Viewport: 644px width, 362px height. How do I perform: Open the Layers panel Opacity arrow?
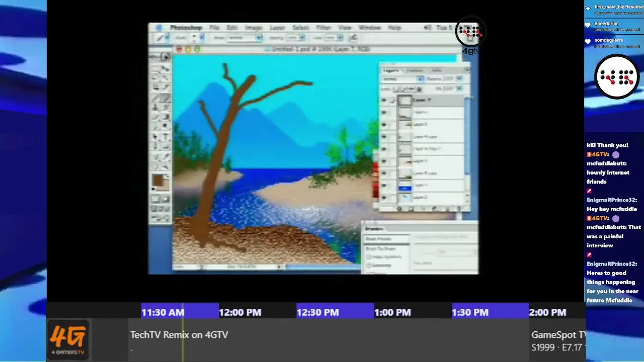[x=459, y=79]
